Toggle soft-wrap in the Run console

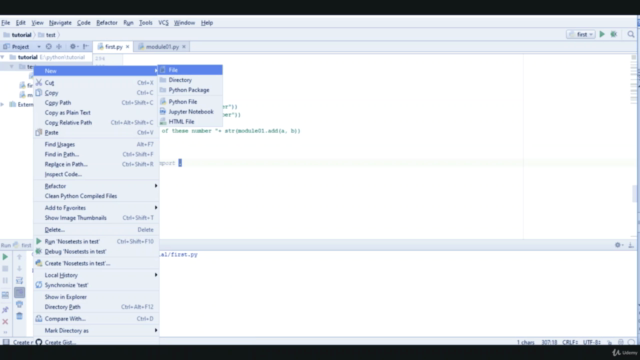[19, 280]
